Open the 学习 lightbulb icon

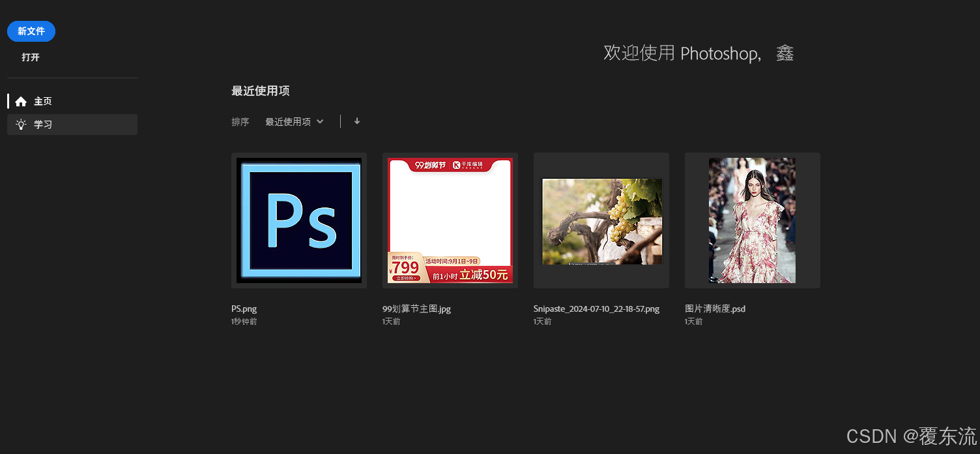coord(21,125)
